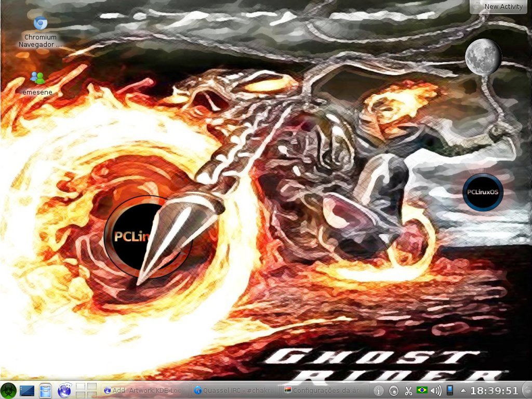Click the show desktop panel icon
Viewport: 532px width, 399px height.
click(x=27, y=391)
